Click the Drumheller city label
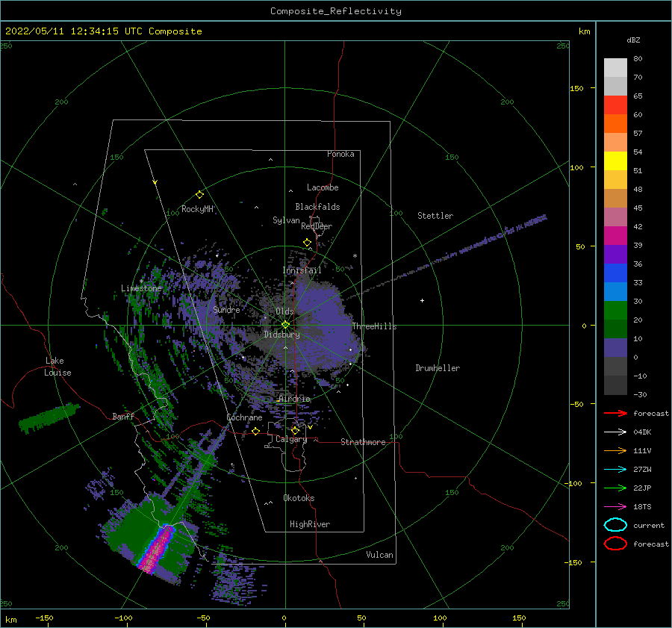Image resolution: width=672 pixels, height=628 pixels. point(438,368)
